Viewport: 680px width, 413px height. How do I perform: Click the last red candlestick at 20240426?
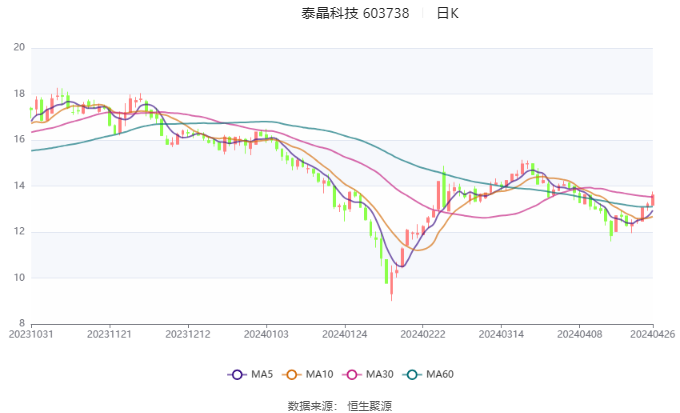coord(653,200)
